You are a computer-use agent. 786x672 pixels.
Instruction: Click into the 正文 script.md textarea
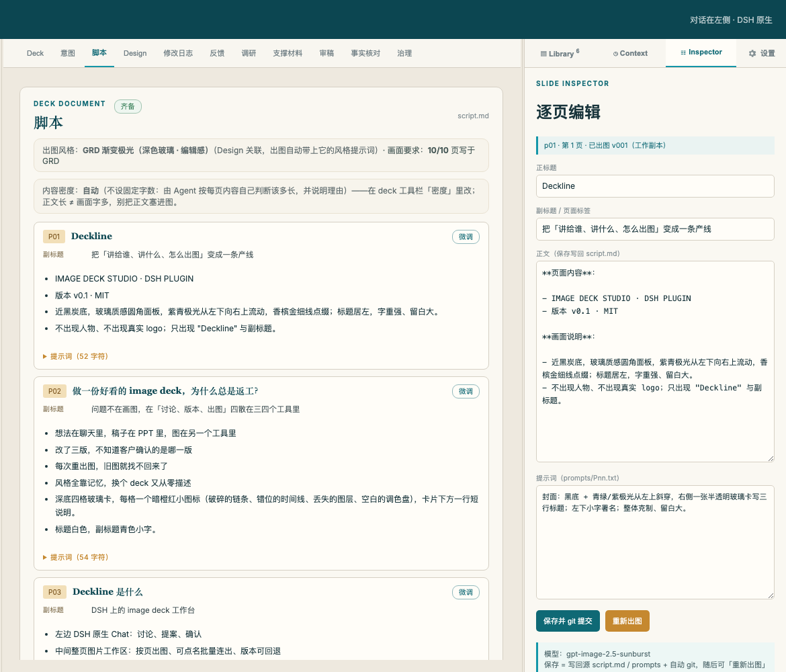pos(655,361)
